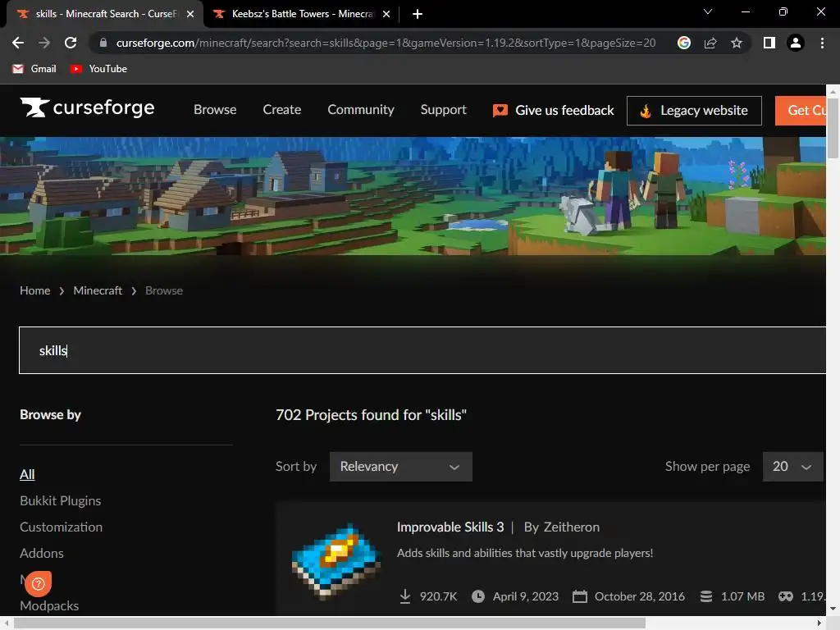This screenshot has height=630, width=840.
Task: Open author Zeitheron's profile
Action: 572,527
